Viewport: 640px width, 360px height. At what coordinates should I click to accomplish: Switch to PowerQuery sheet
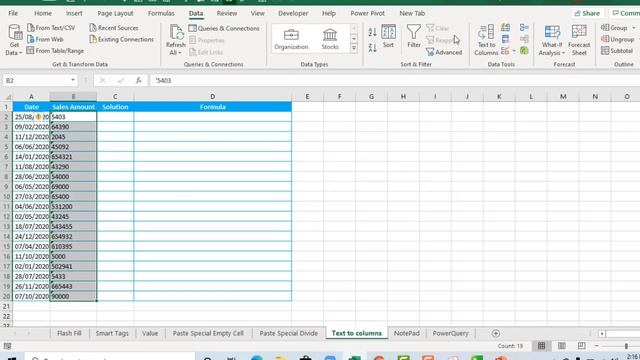point(451,333)
